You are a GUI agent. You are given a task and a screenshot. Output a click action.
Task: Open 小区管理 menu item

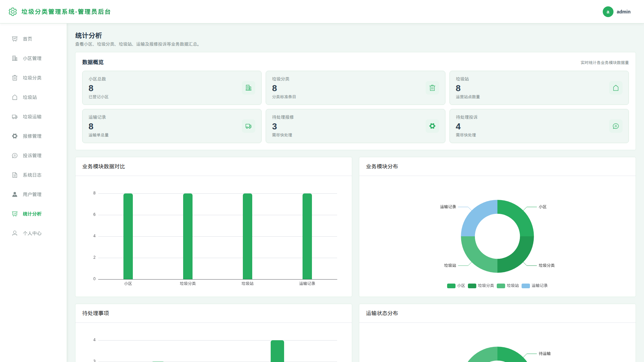[34, 58]
